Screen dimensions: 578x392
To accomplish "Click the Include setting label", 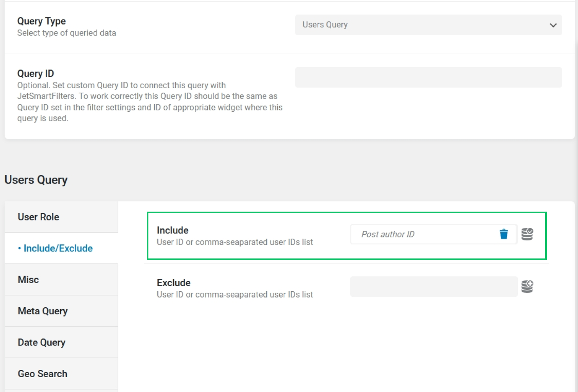I will tap(173, 230).
